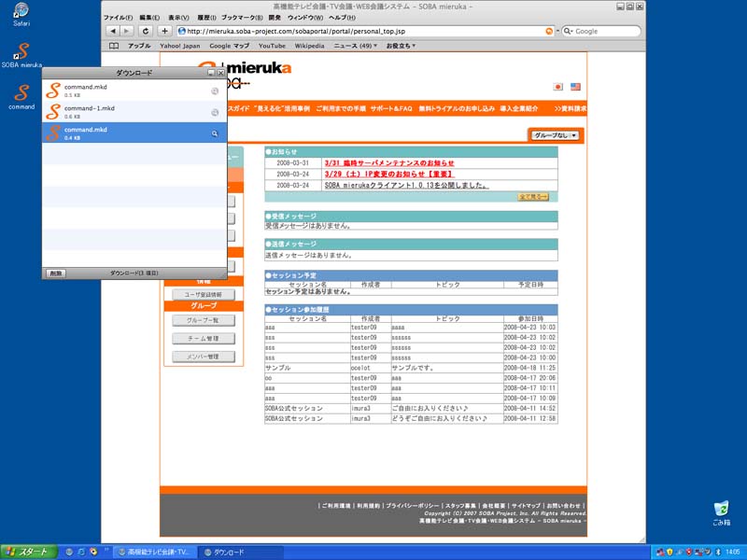
Task: Click the mieruka logo
Action: click(244, 74)
